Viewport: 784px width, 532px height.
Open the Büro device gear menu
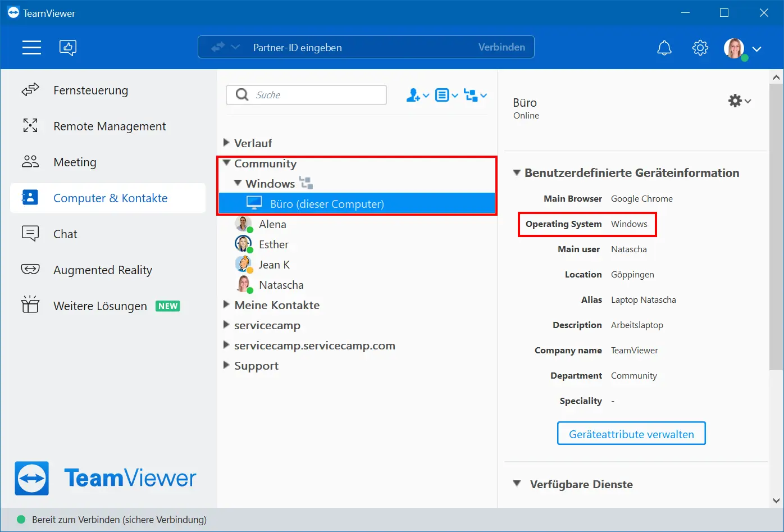(x=740, y=101)
